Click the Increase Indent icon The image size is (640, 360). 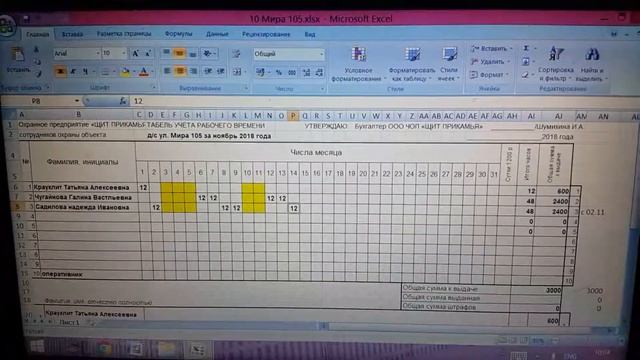[221, 72]
